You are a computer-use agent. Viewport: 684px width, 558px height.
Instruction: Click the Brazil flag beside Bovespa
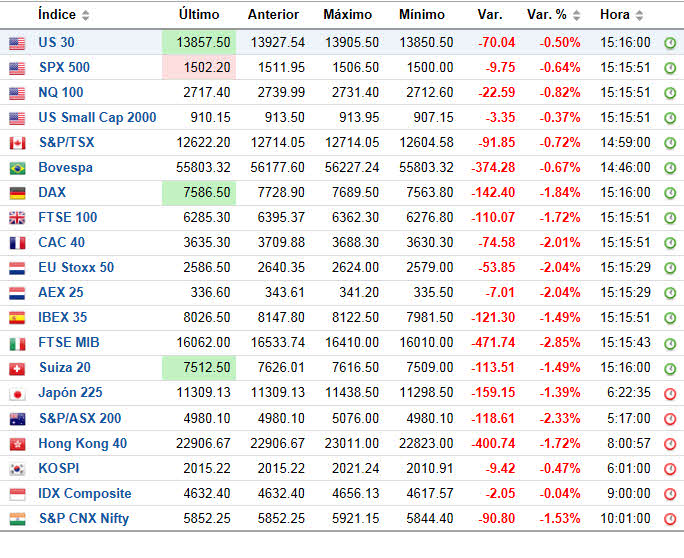click(x=17, y=168)
